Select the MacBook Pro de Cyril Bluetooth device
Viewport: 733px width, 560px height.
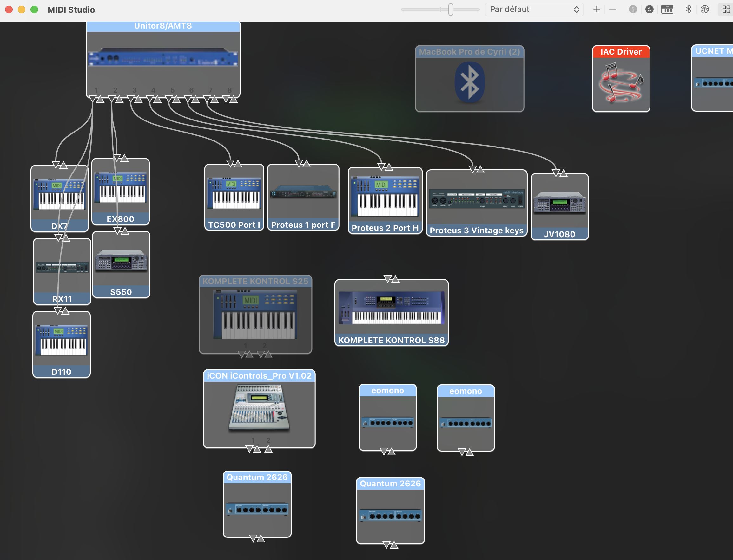click(x=469, y=82)
